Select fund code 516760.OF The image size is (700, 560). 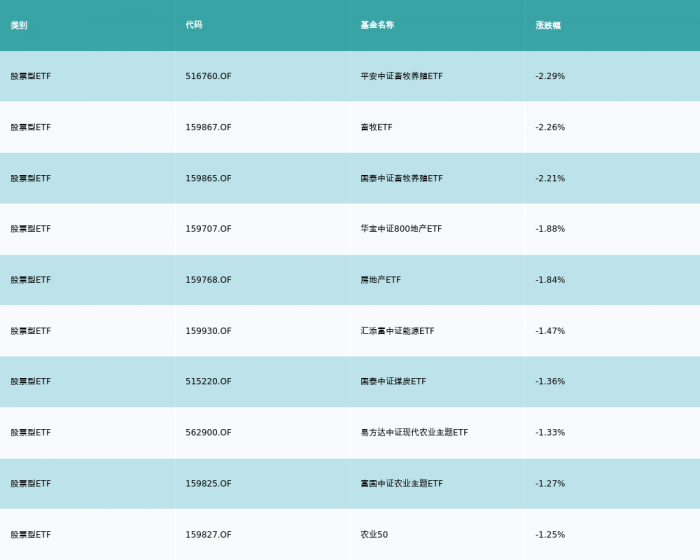coord(208,76)
